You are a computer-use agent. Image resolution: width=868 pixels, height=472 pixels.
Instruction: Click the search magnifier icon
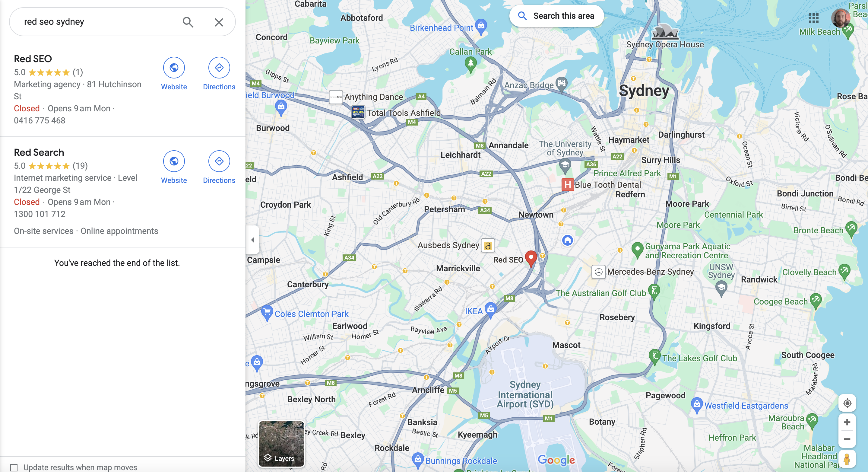click(x=188, y=22)
